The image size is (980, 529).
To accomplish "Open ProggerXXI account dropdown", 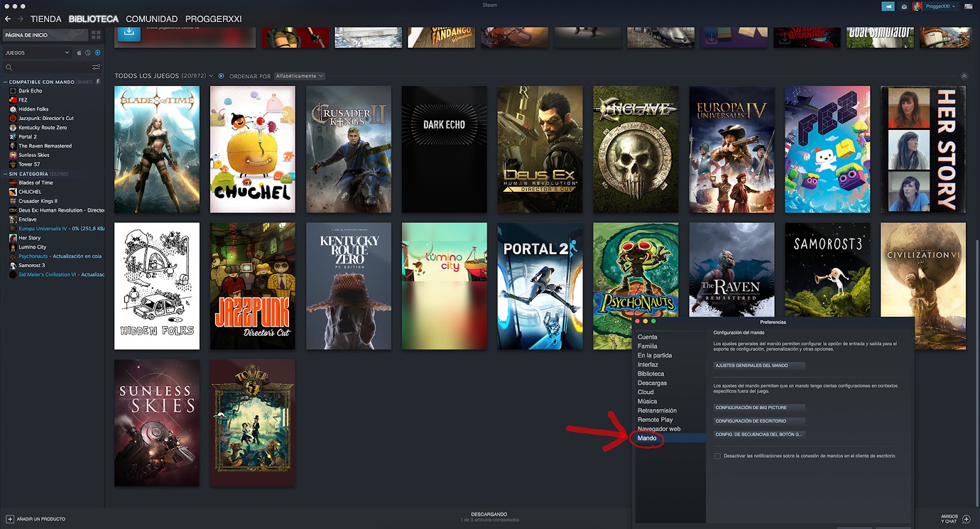I will [940, 6].
